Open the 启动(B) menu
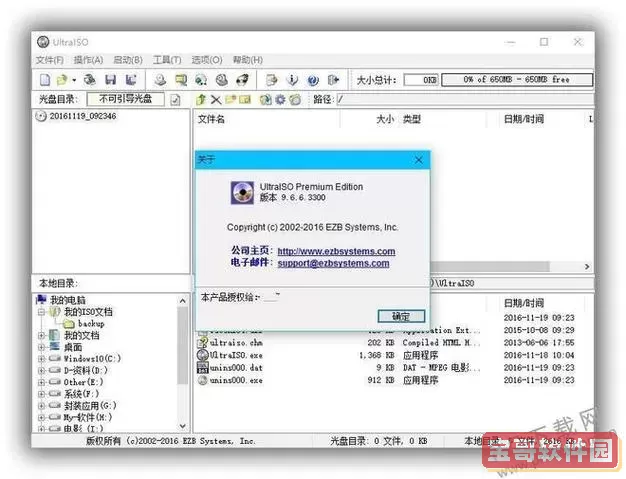626x479 pixels. click(128, 60)
